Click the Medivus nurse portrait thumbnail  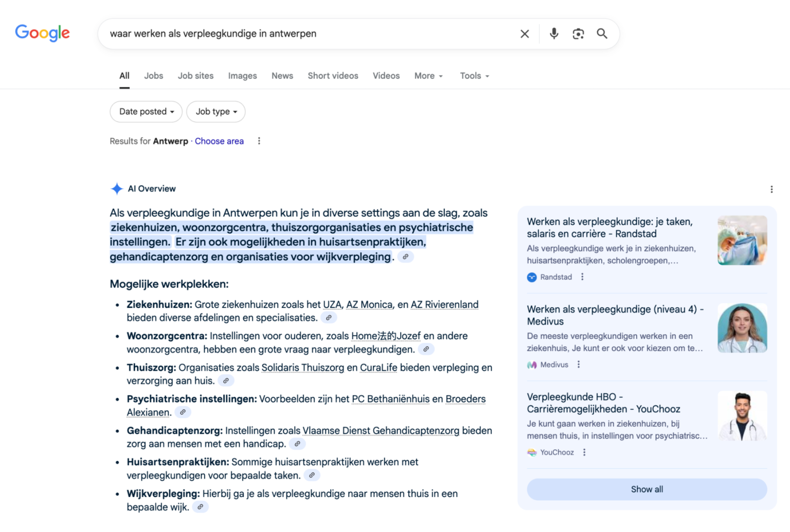click(742, 328)
